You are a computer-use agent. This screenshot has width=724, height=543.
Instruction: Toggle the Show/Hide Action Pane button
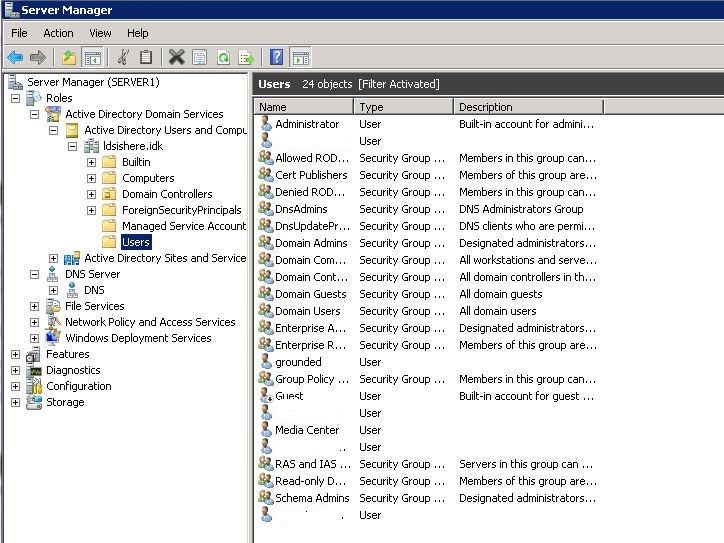(300, 57)
